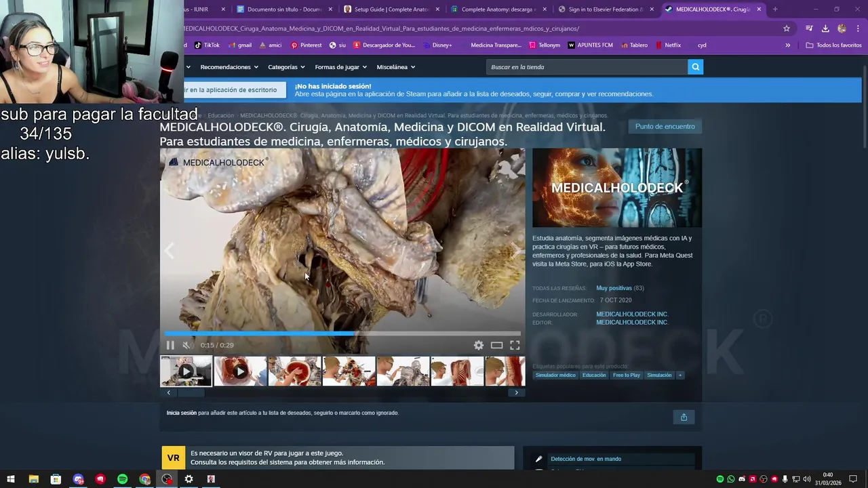The height and width of the screenshot is (488, 868).
Task: Open the Microsoft Store taskbar icon
Action: point(56,479)
